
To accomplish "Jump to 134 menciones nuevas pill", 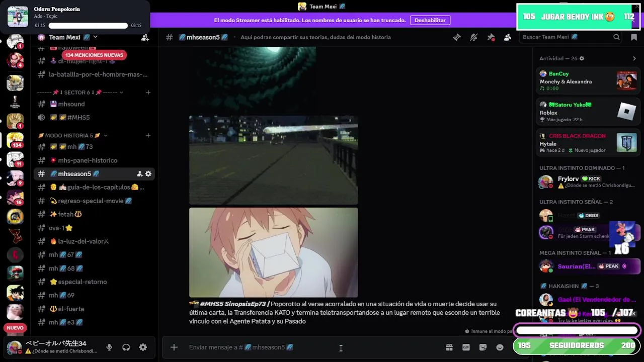I will pyautogui.click(x=94, y=55).
